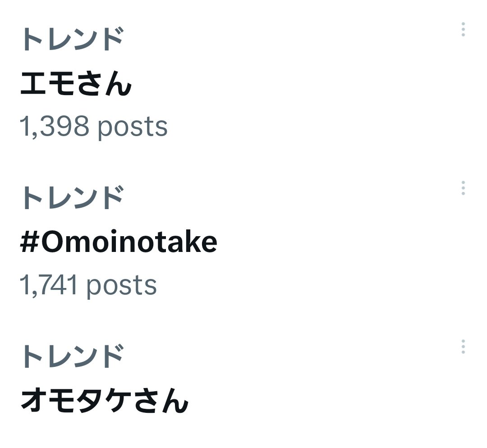This screenshot has width=487, height=448.
Task: Tap the vertical ellipsis on the bottom trend
Action: [x=463, y=347]
